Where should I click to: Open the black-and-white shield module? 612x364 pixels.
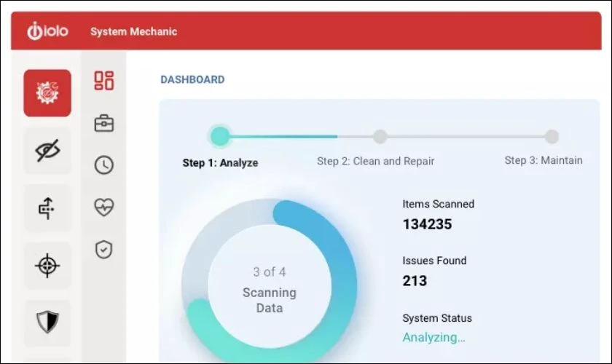tap(47, 323)
